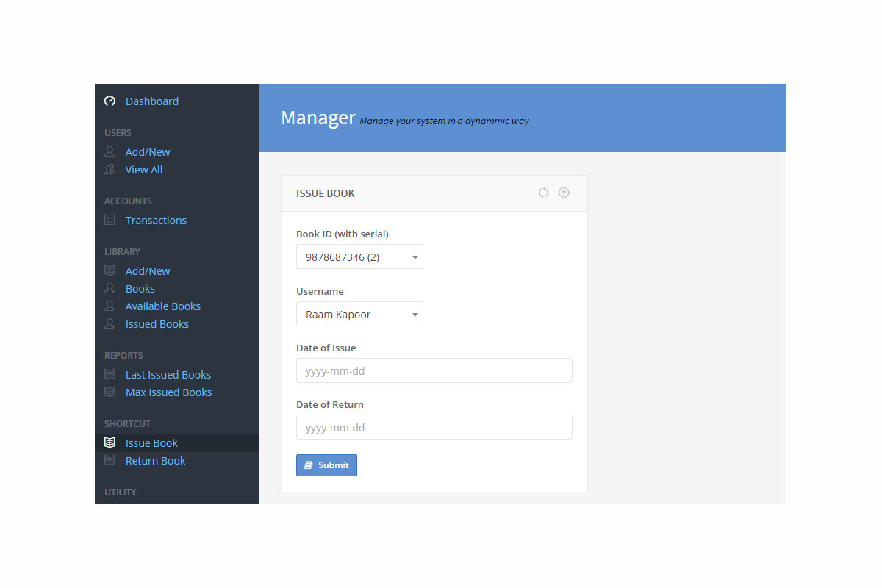Go to Available Books in sidebar
882x588 pixels.
pyautogui.click(x=162, y=306)
